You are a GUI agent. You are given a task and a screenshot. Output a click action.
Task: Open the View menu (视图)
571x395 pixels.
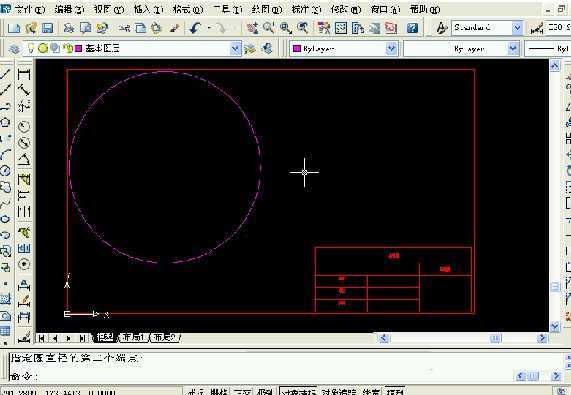click(109, 9)
